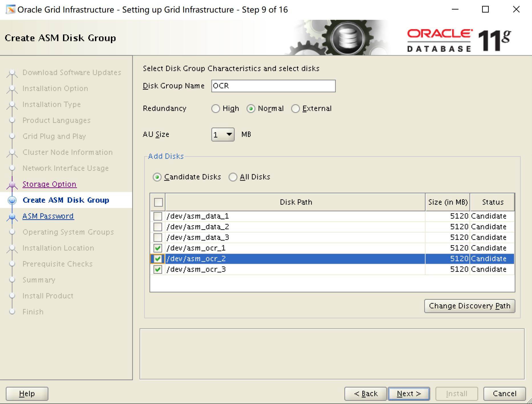The image size is (532, 404).
Task: Maximize the installer window
Action: coord(485,9)
